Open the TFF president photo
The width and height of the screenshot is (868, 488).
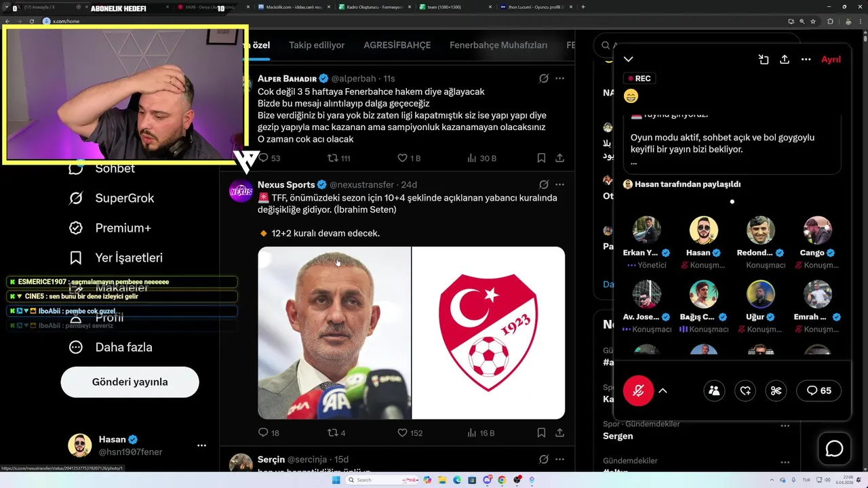[334, 333]
